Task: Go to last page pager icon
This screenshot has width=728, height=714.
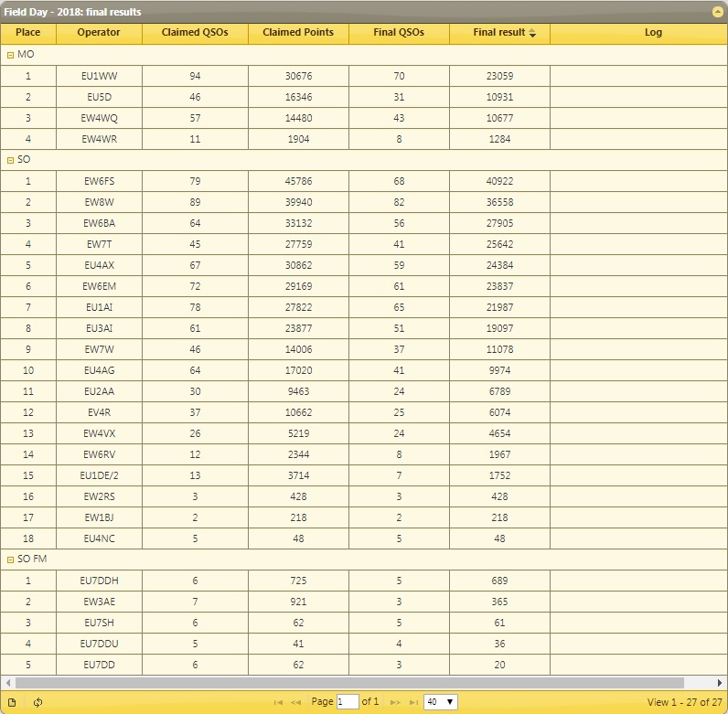Action: 413,702
